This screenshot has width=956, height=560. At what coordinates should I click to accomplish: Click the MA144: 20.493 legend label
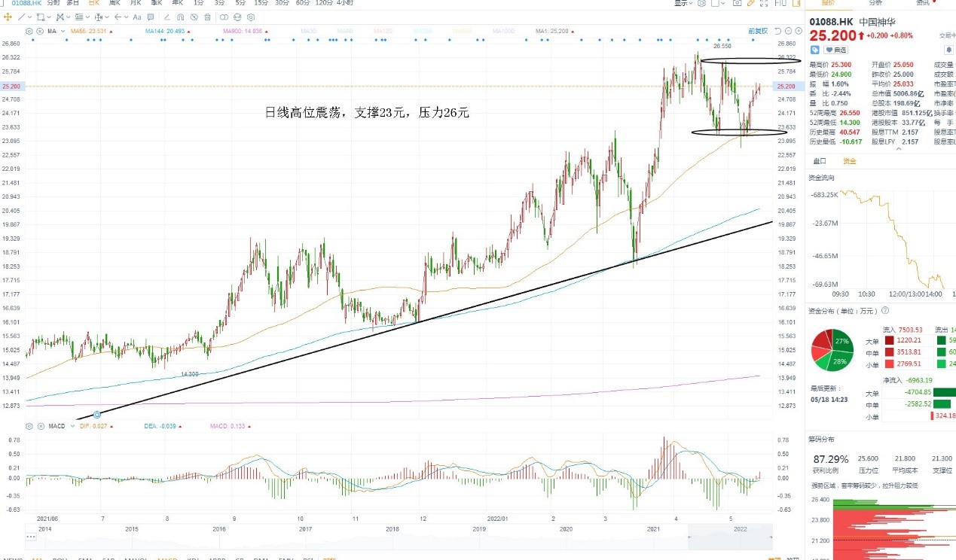[x=165, y=31]
